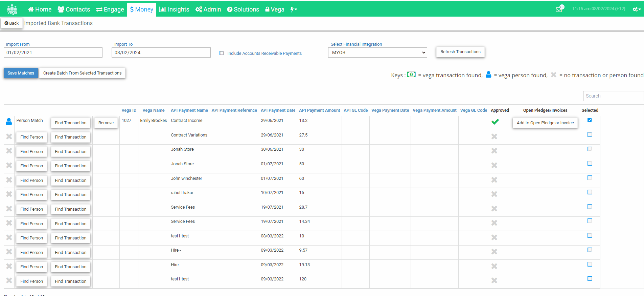
Task: Uncheck Selected box for Contract Income row
Action: (x=590, y=120)
